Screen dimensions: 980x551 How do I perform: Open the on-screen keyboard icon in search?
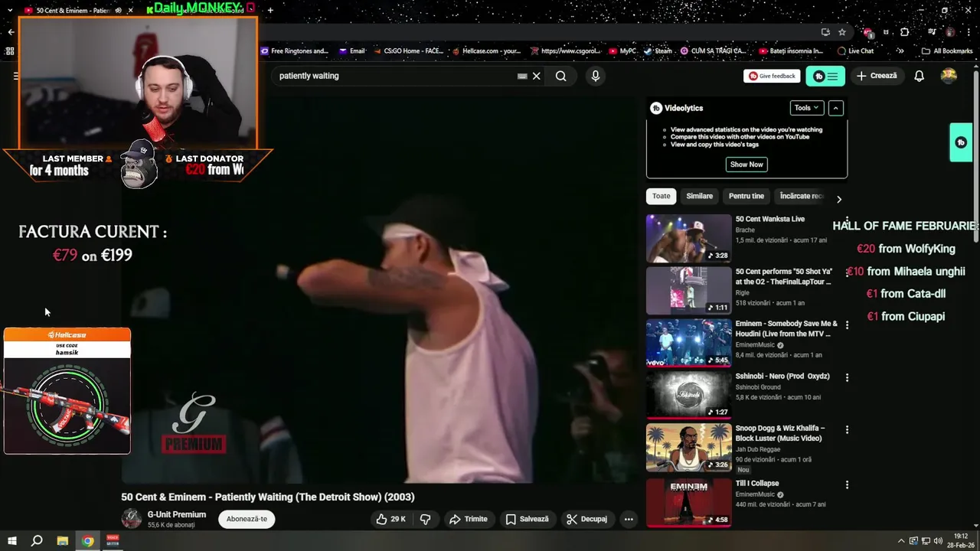tap(522, 76)
